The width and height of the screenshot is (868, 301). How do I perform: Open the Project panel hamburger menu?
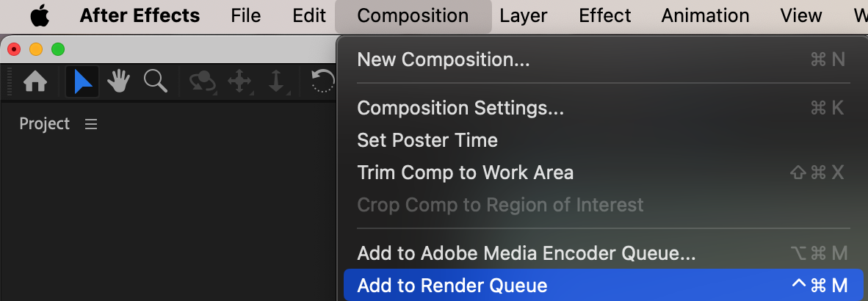pos(91,124)
